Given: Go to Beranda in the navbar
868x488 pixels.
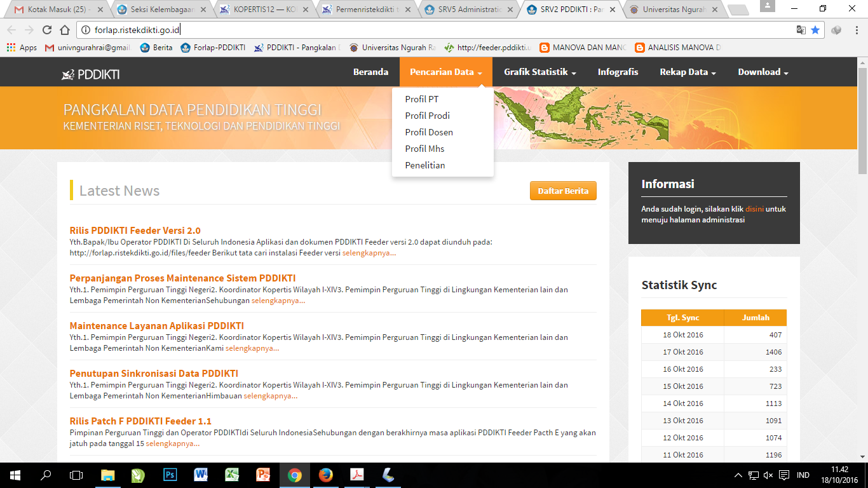Looking at the screenshot, I should [x=370, y=72].
